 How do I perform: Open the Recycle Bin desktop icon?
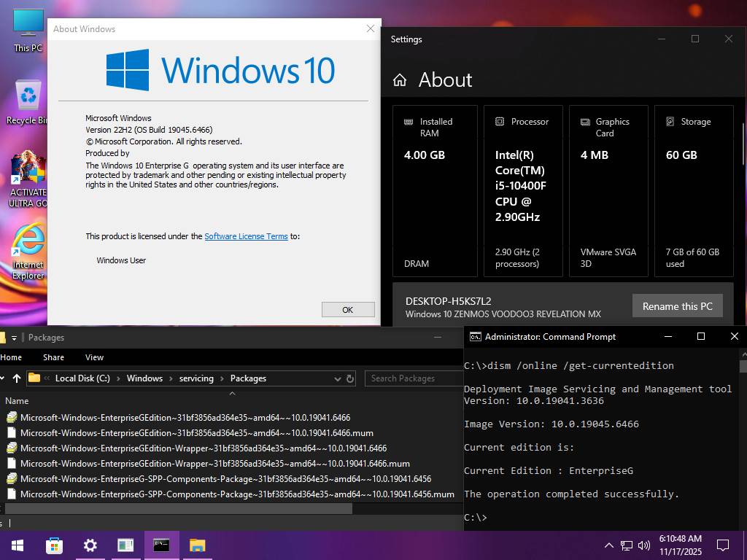point(26,102)
